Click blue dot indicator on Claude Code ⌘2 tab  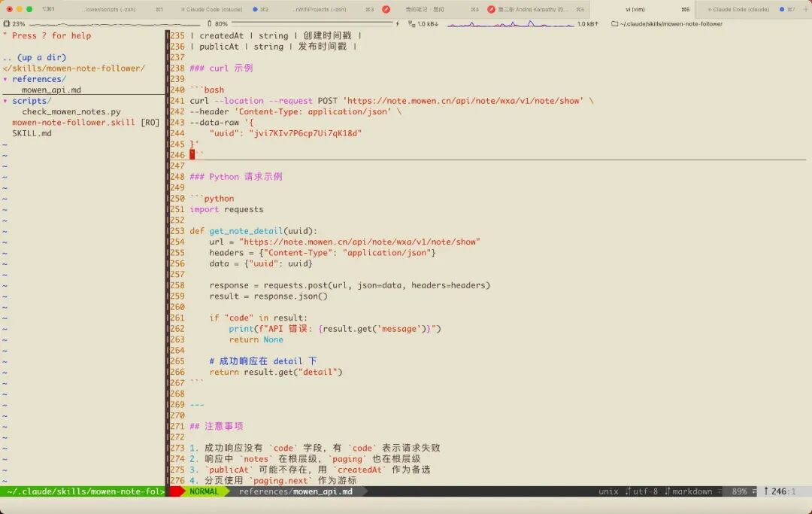coord(256,9)
